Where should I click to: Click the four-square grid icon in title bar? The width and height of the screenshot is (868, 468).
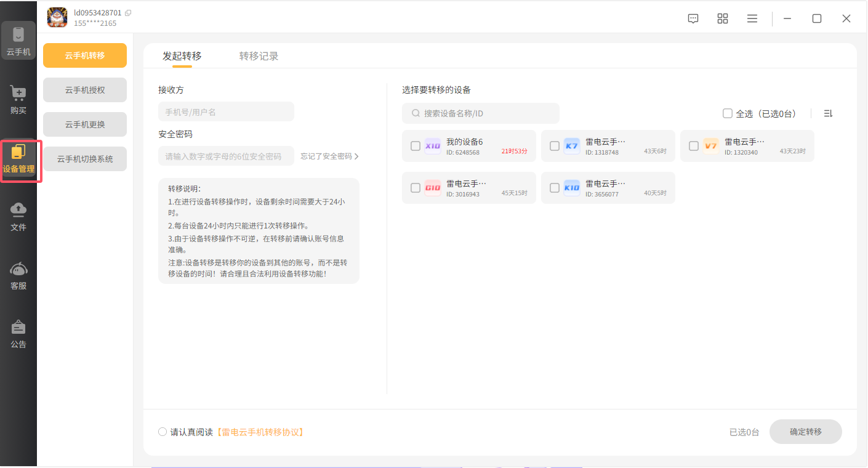(x=723, y=18)
